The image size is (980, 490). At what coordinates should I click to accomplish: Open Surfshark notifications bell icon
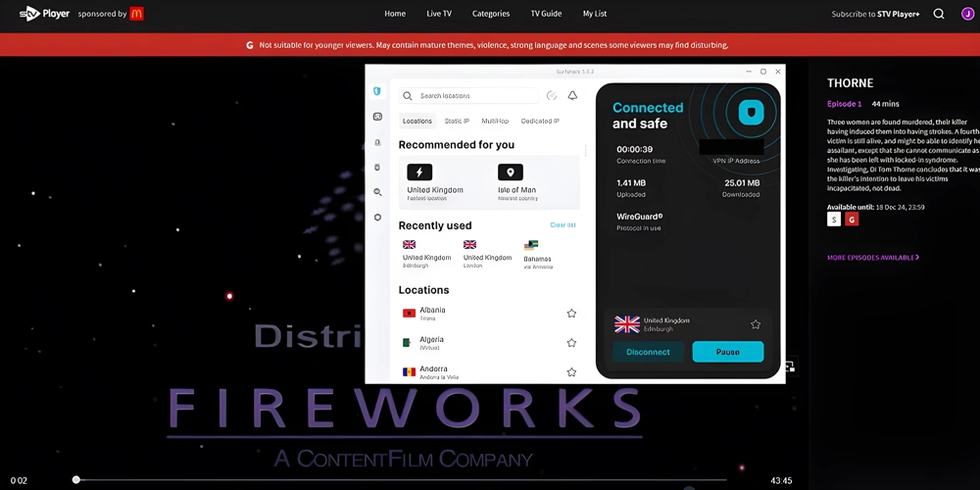(x=572, y=96)
